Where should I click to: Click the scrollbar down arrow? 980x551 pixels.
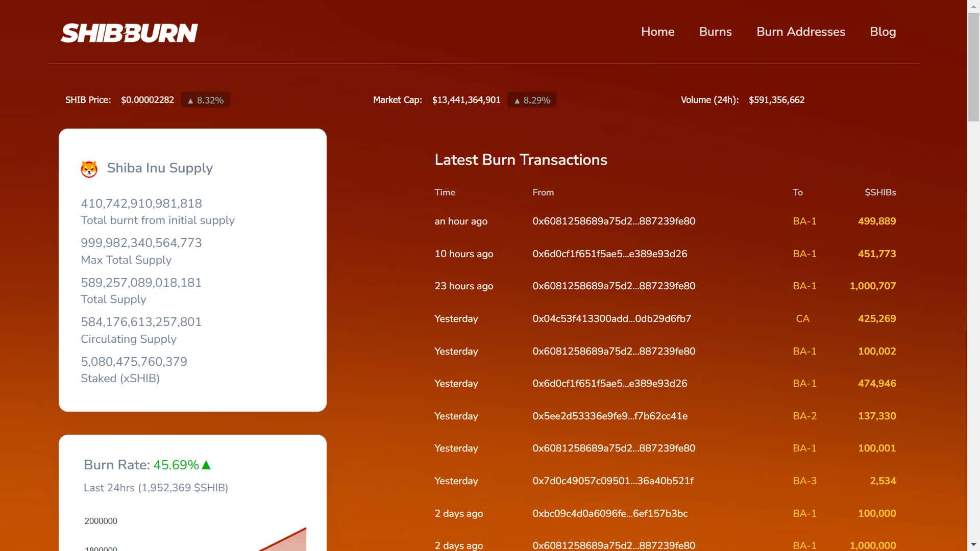[973, 545]
